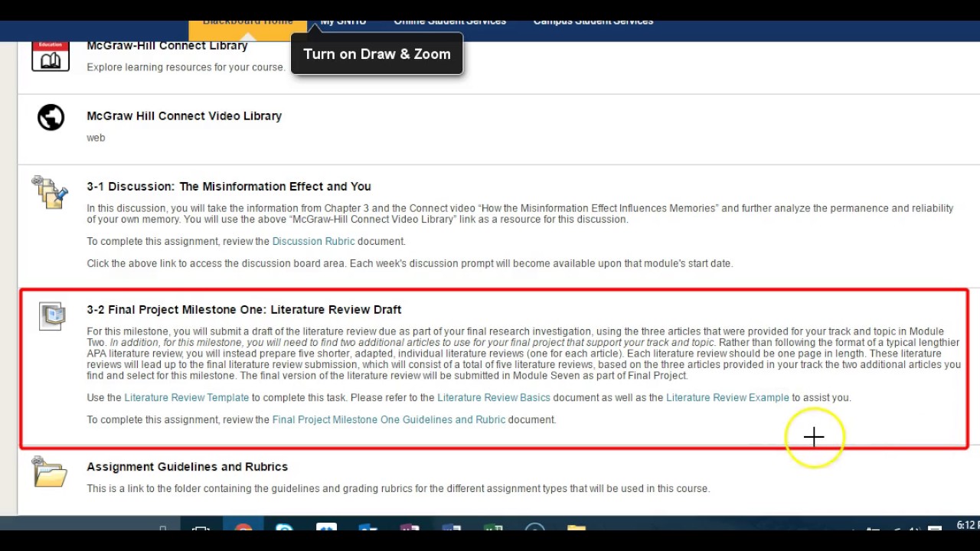Click the 'web' label under Video Library
The image size is (980, 551).
pos(96,138)
